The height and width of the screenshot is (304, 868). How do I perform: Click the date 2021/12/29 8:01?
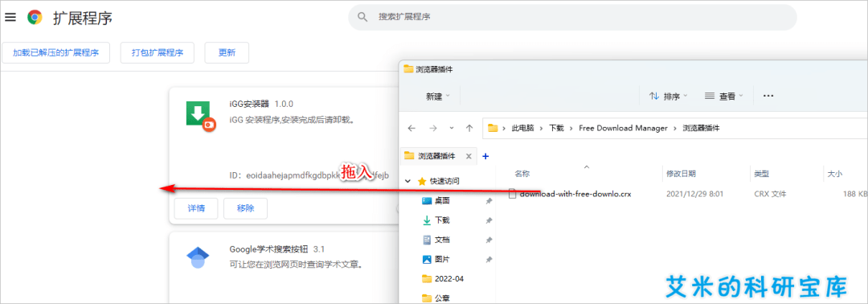pyautogui.click(x=694, y=195)
